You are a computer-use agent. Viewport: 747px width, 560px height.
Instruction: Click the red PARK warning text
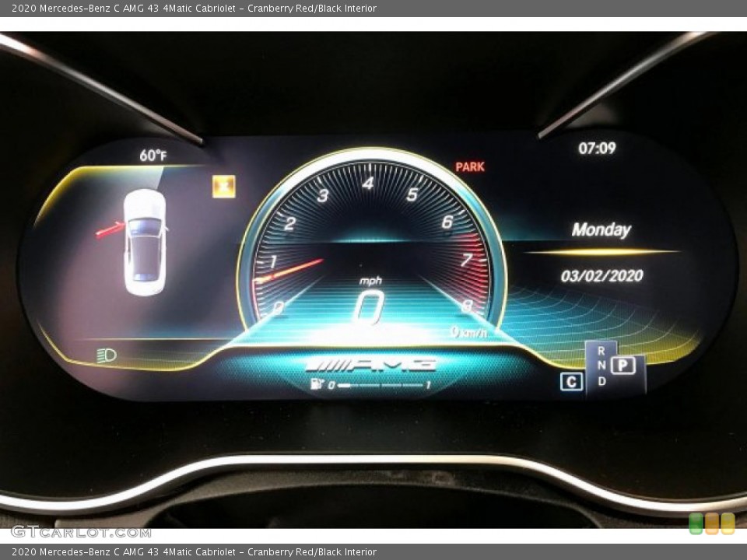click(x=470, y=166)
